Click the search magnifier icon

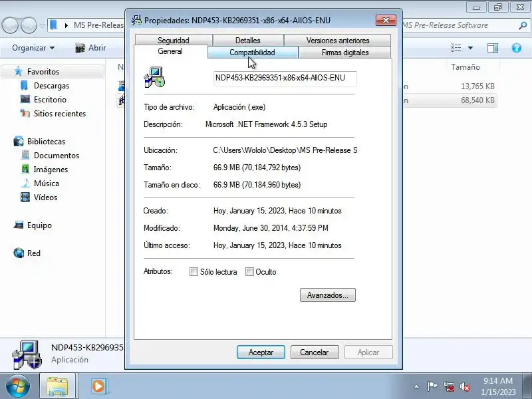(x=523, y=25)
